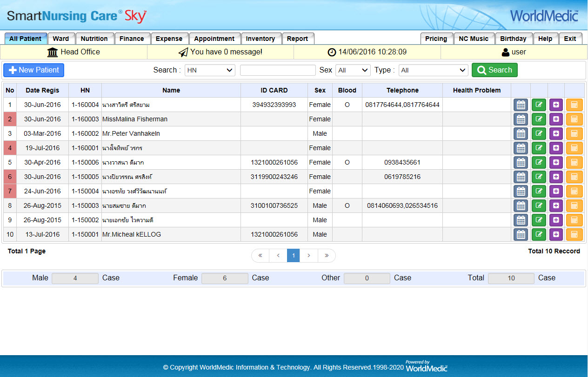Click telephone number 0938435661

pyautogui.click(x=402, y=163)
